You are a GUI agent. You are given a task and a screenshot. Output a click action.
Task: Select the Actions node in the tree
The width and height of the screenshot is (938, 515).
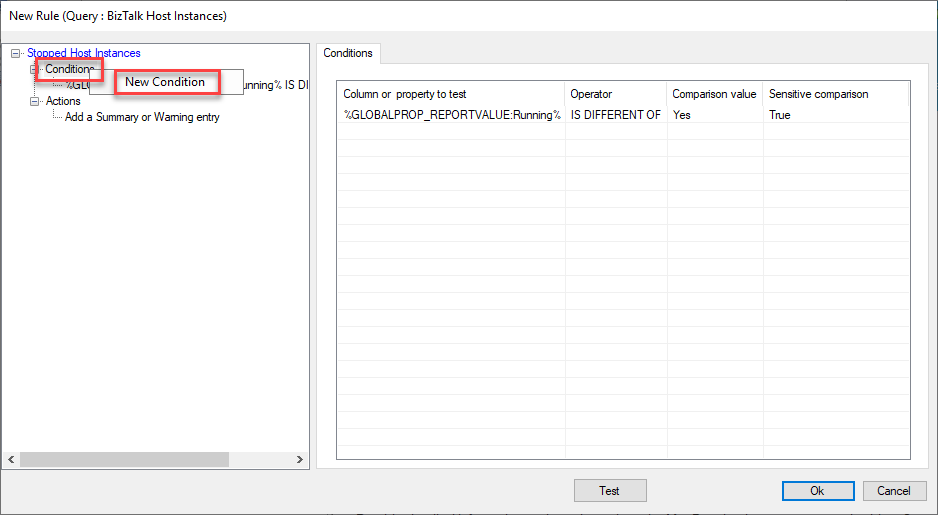click(63, 101)
